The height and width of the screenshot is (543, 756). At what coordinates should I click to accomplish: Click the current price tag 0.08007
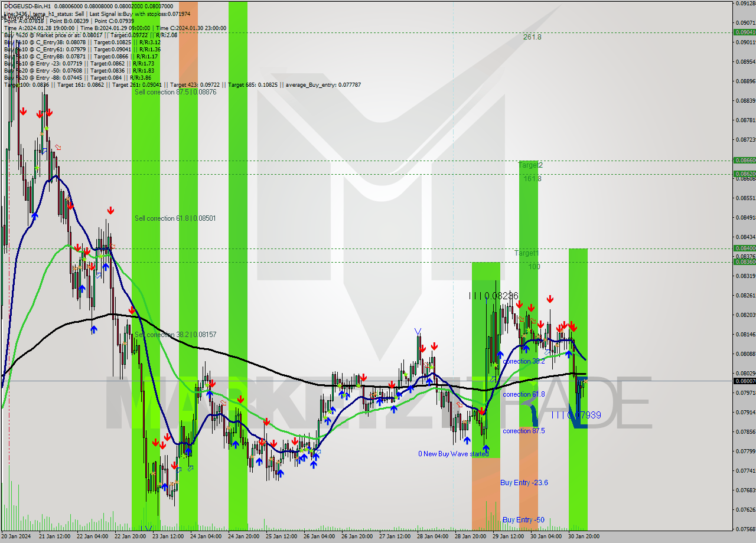(745, 381)
